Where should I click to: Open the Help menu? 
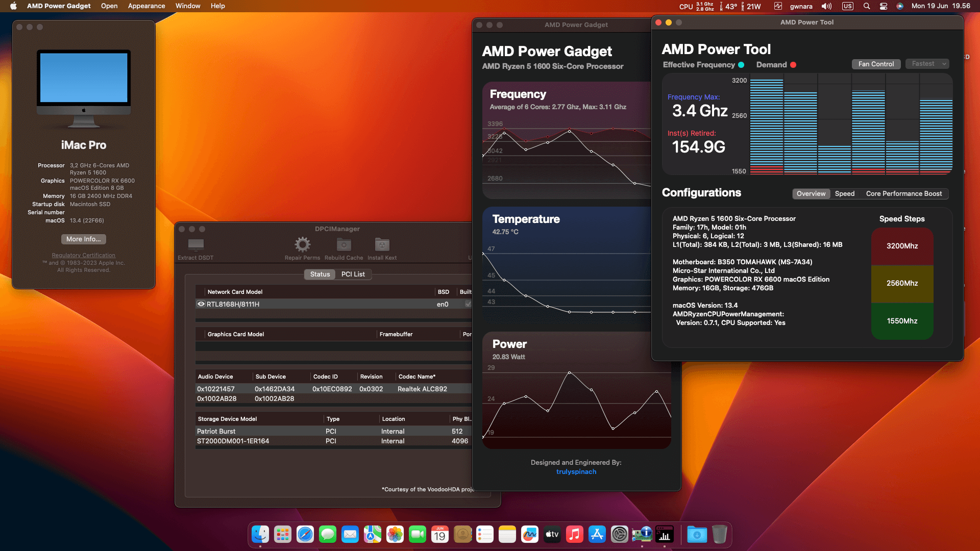(x=218, y=6)
